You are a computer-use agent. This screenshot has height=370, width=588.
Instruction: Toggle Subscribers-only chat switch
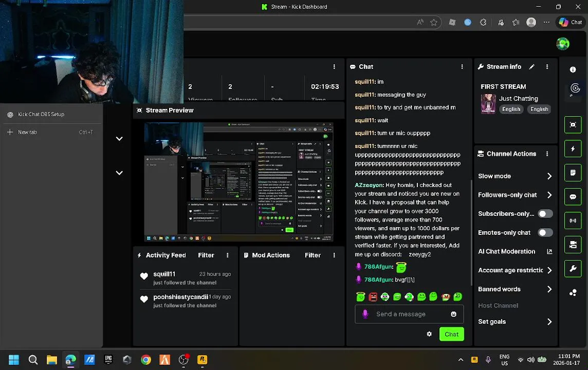(545, 214)
